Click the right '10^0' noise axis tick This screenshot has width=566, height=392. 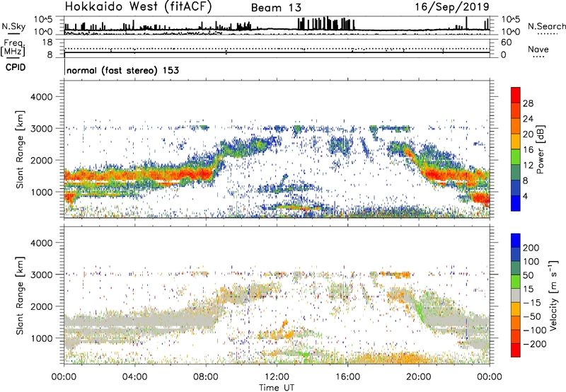[511, 32]
